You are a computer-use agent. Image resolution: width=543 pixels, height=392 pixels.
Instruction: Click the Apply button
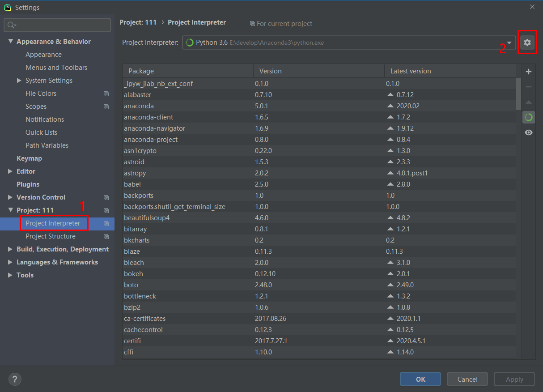[514, 379]
